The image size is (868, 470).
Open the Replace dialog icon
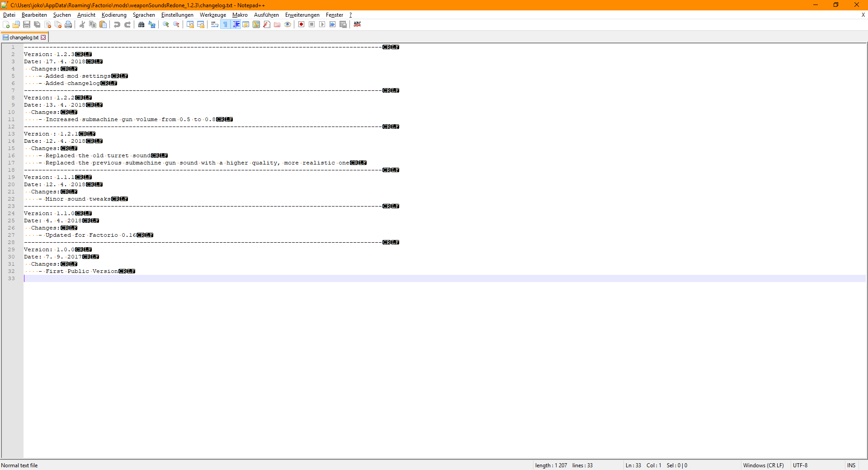152,24
